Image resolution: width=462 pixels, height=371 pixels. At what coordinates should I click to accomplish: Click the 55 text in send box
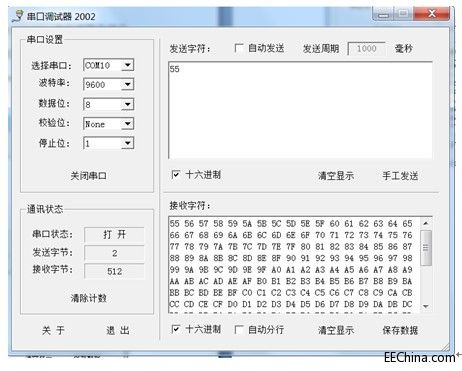[174, 69]
